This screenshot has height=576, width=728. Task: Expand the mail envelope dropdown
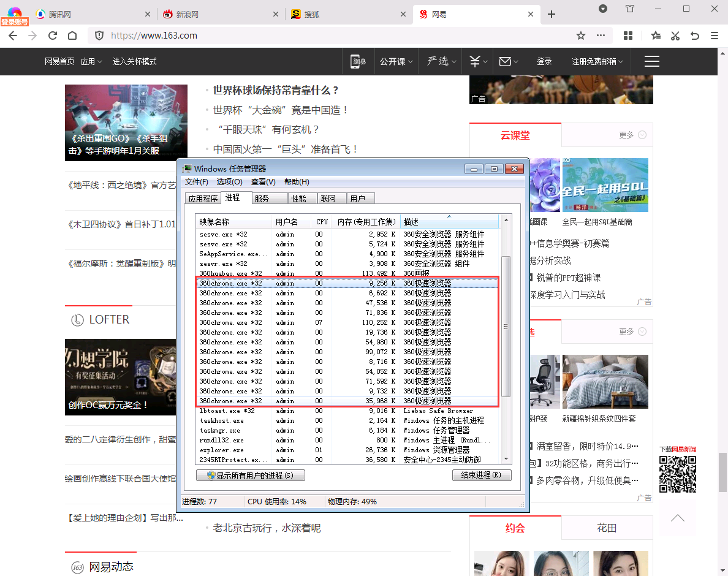click(508, 61)
